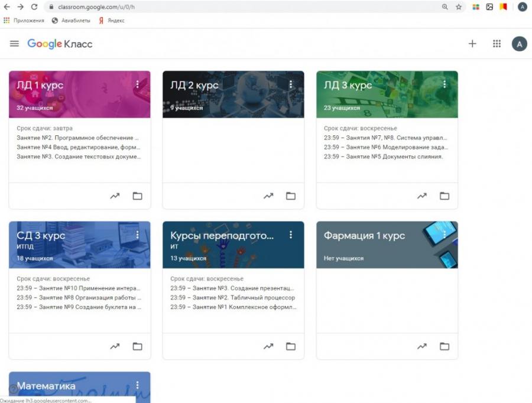The image size is (532, 403).
Task: Open the Математика class
Action: [46, 386]
